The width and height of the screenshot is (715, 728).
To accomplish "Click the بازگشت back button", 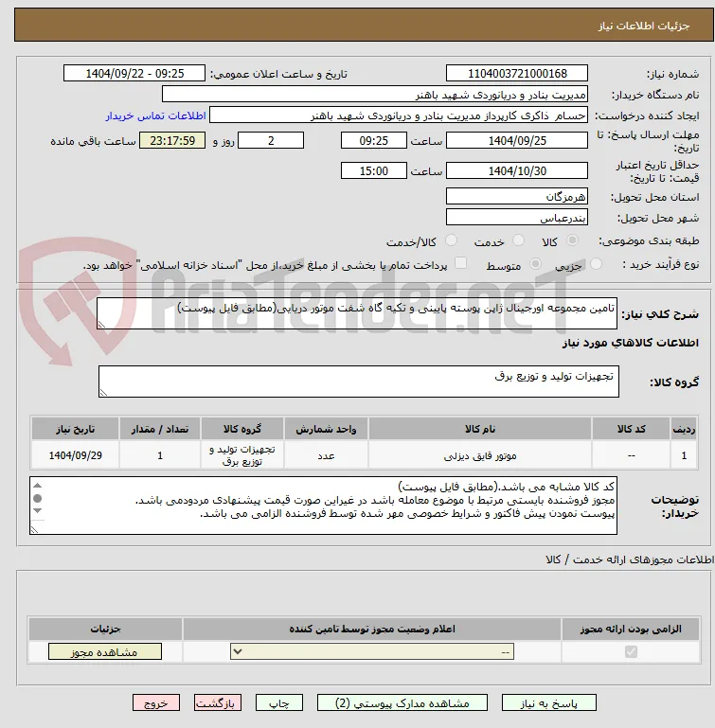I will pos(218,703).
